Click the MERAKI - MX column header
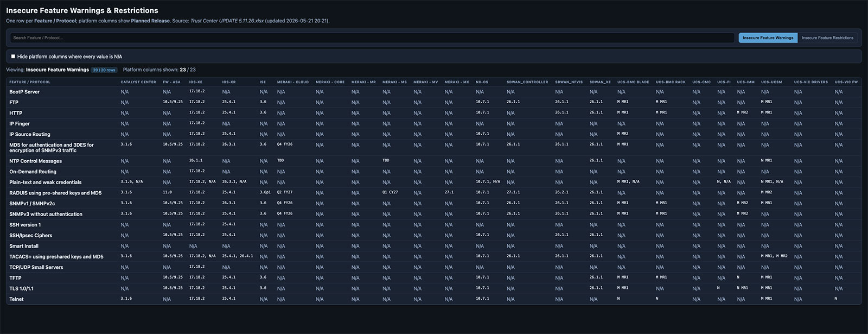 tap(457, 82)
